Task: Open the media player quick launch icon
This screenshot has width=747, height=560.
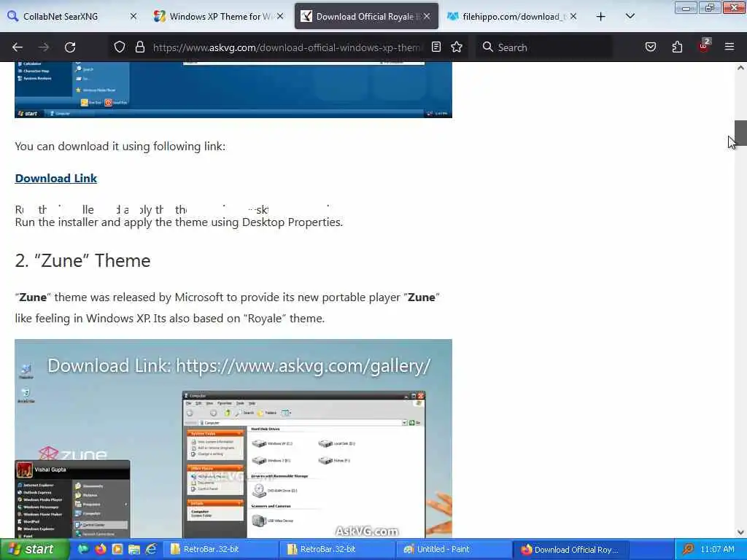Action: pyautogui.click(x=117, y=549)
